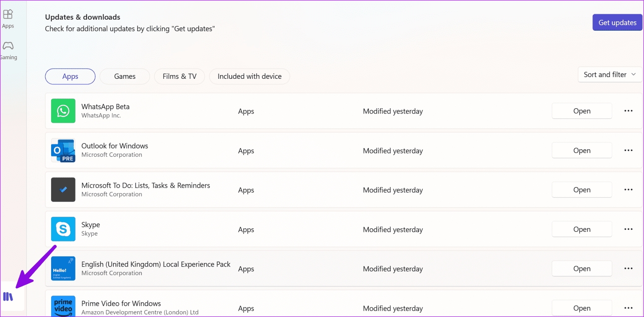Click Amazon Development Centre (London) Ltd text

click(x=140, y=312)
